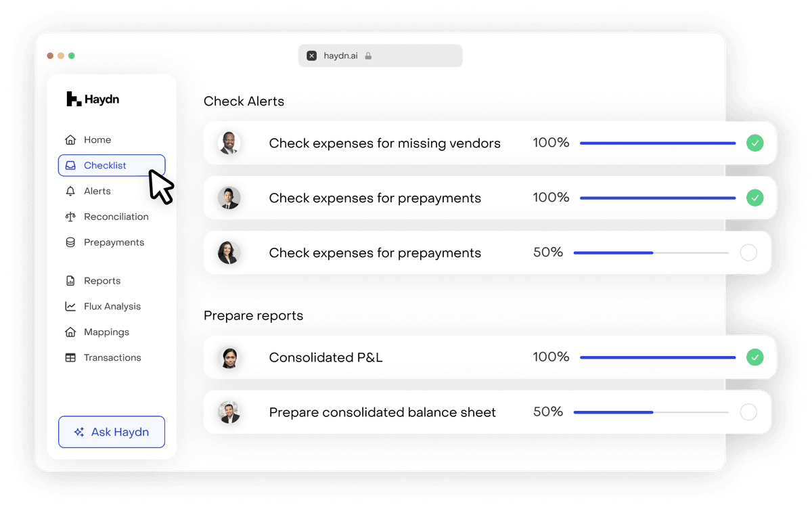Click the Home house icon in sidebar

(70, 140)
